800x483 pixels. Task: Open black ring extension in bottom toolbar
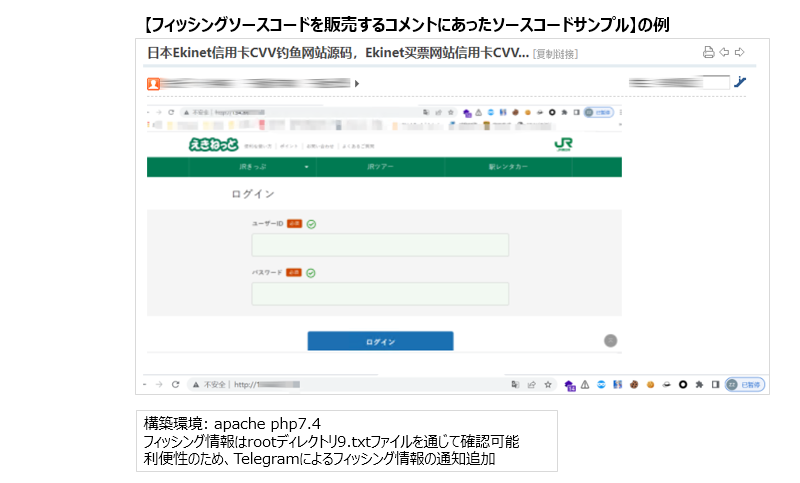(x=683, y=385)
